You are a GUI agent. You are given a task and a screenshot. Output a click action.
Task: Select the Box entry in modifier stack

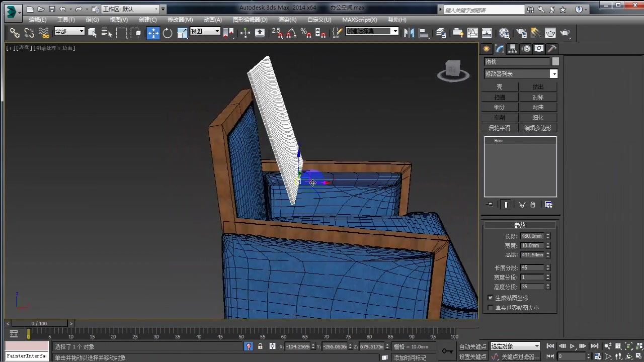(x=498, y=141)
